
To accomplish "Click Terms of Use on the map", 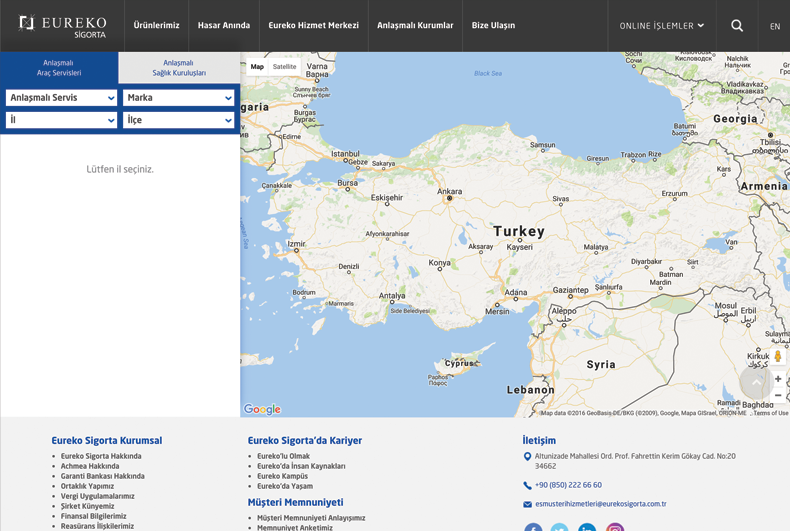I will 770,413.
